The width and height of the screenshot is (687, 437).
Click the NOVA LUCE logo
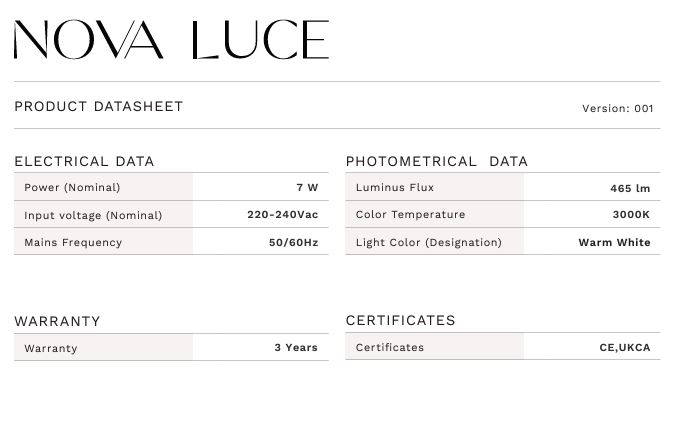coord(171,41)
